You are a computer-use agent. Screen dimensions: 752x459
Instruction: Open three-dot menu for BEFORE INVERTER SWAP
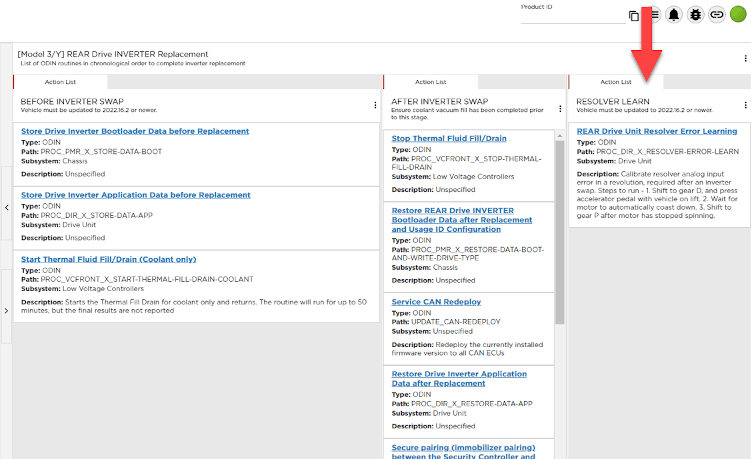375,105
